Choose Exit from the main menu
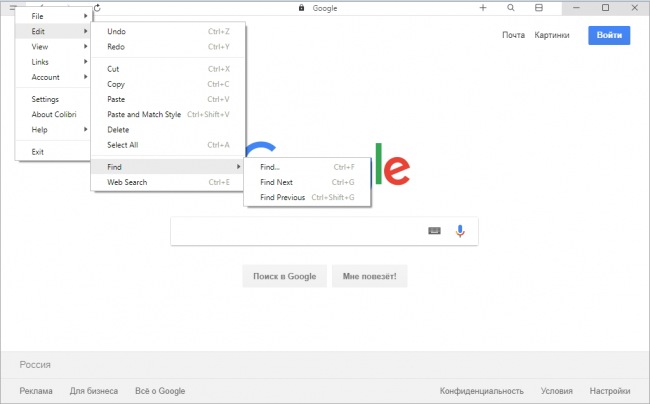Screen dimensions: 650x404 53,152
